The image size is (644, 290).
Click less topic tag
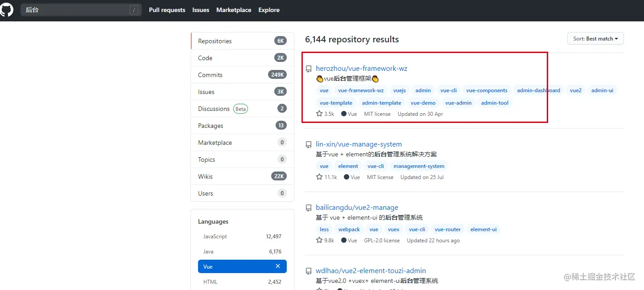pyautogui.click(x=324, y=229)
